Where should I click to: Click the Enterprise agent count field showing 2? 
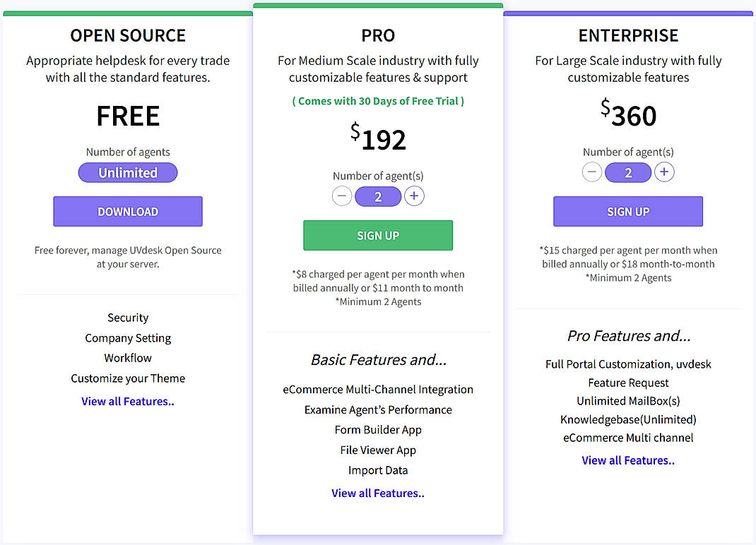point(628,172)
